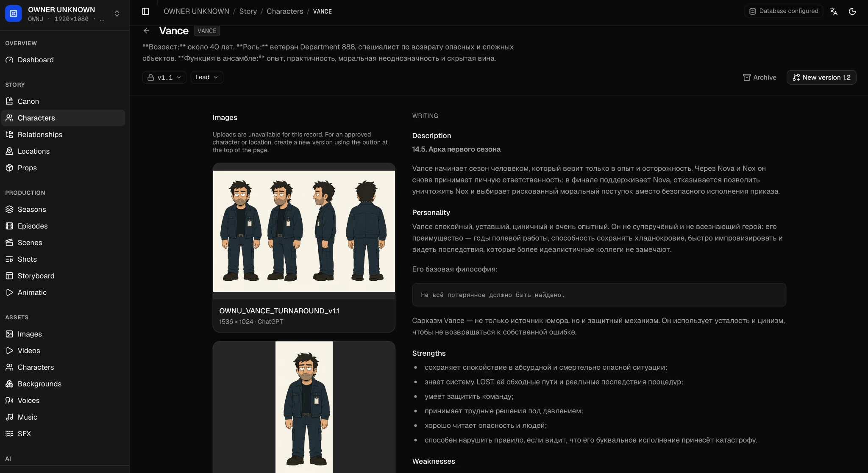Image resolution: width=868 pixels, height=473 pixels.
Task: Click the Backgrounds flower icon
Action: pos(9,384)
